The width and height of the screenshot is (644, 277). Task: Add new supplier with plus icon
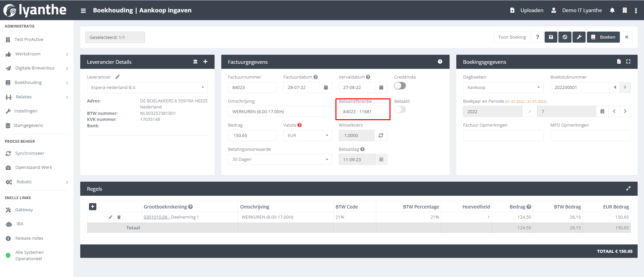[x=205, y=62]
